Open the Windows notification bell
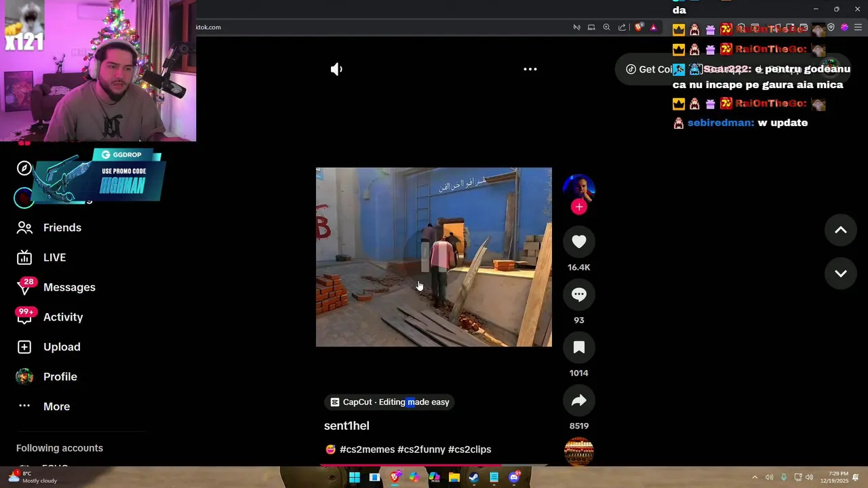 (x=856, y=477)
